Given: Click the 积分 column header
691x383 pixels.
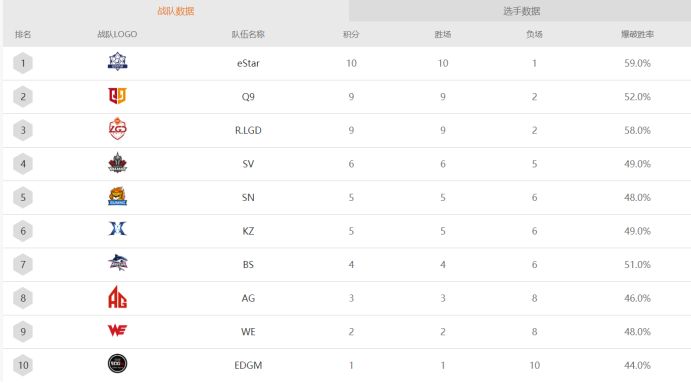Looking at the screenshot, I should click(x=351, y=34).
